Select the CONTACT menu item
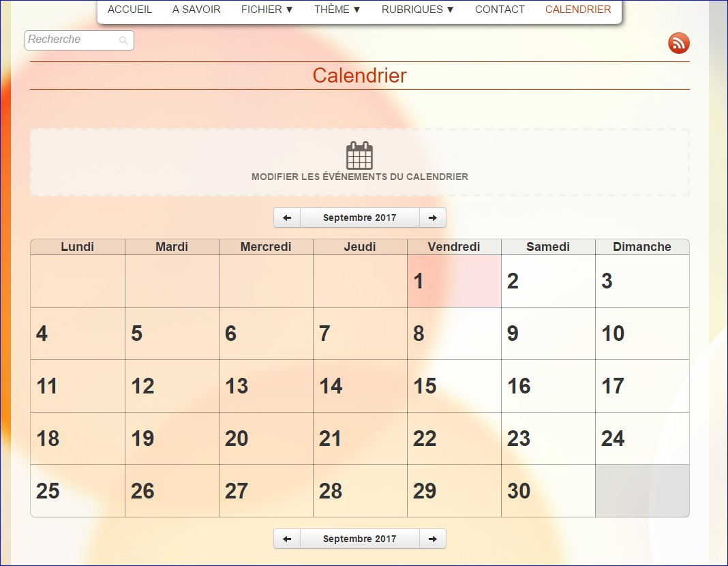The width and height of the screenshot is (728, 566). point(500,10)
